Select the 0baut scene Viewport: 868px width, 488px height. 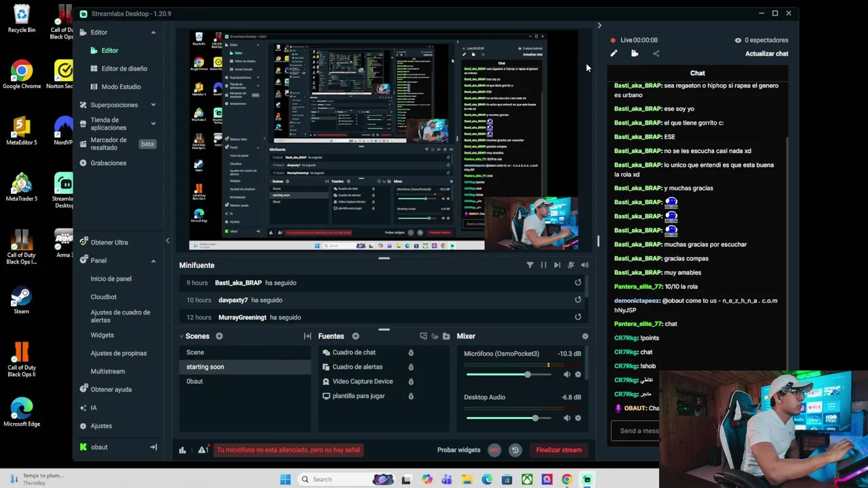click(245, 381)
